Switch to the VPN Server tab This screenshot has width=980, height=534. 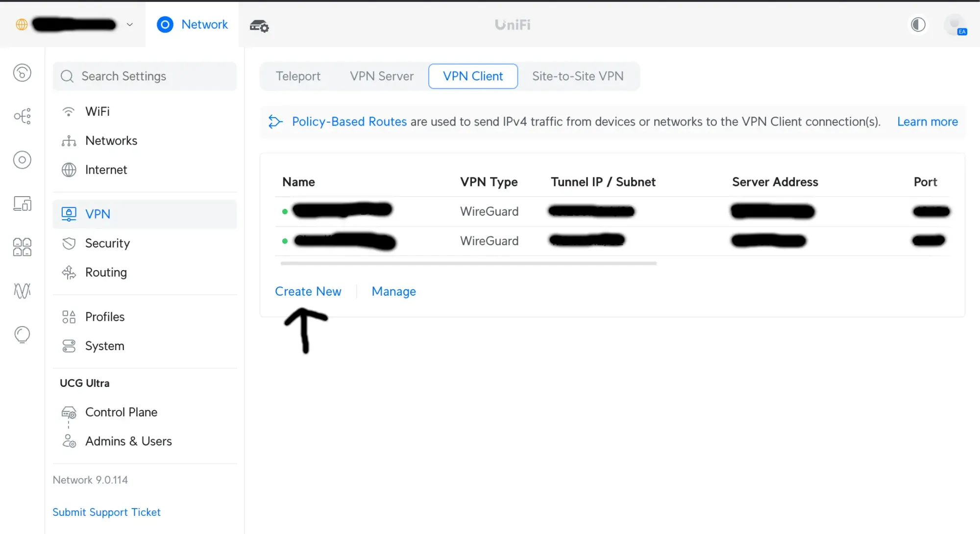tap(382, 76)
